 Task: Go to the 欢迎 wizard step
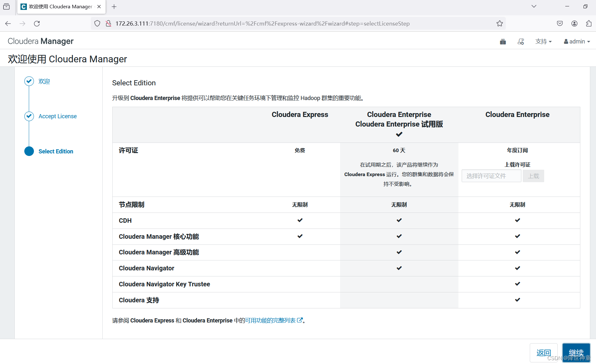coord(44,81)
